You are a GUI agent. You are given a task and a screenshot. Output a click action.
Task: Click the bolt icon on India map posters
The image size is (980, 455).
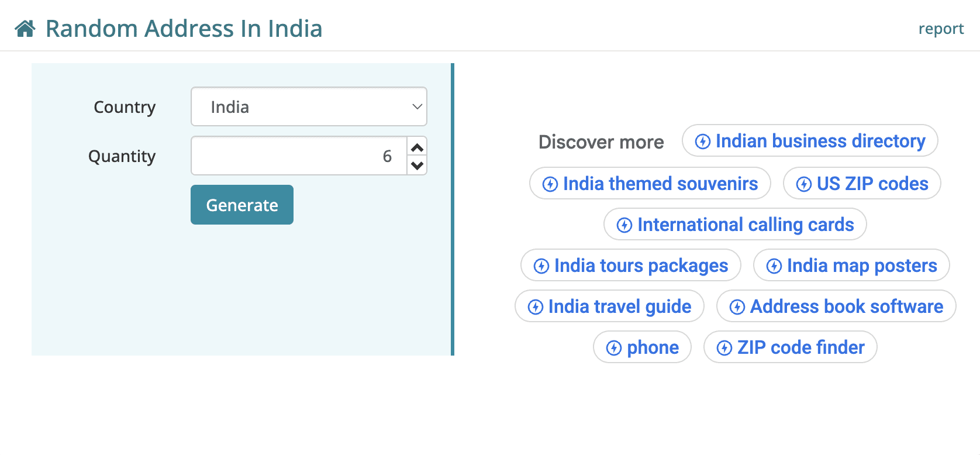click(774, 266)
